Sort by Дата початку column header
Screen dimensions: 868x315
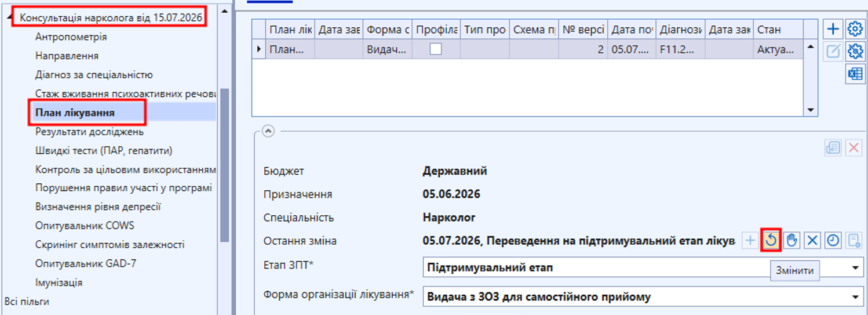[632, 30]
